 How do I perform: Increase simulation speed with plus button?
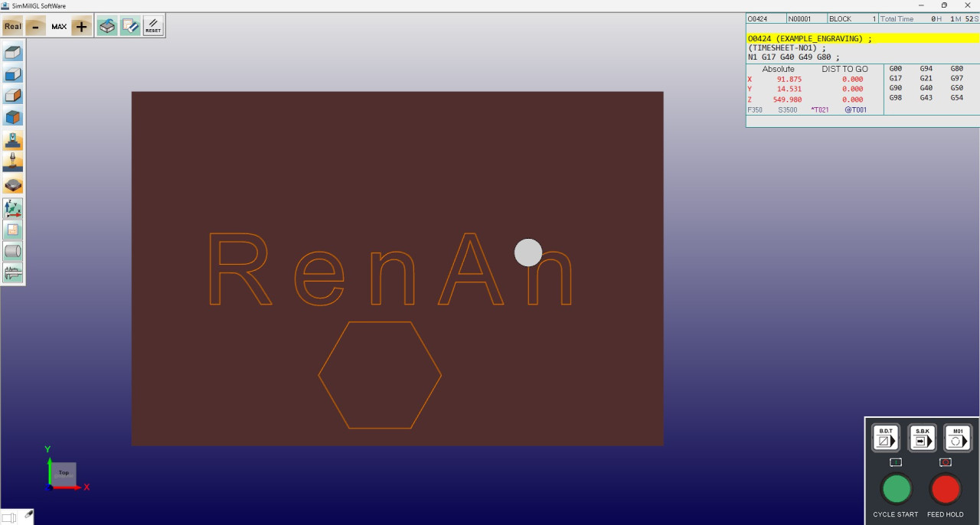click(x=82, y=26)
